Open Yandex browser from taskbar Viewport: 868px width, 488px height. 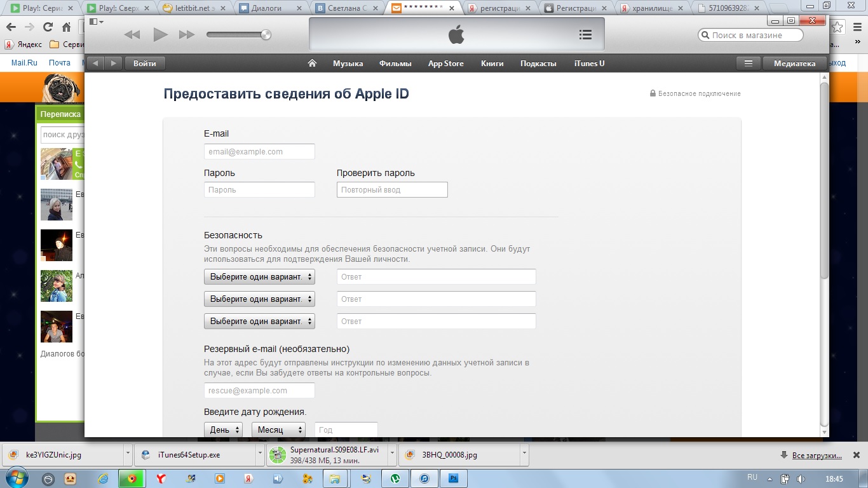pyautogui.click(x=161, y=478)
